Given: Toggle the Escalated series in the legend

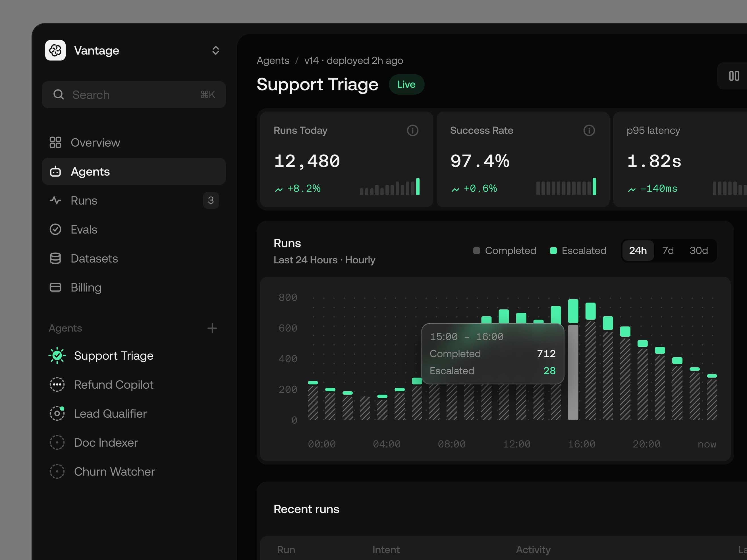Looking at the screenshot, I should [x=578, y=251].
